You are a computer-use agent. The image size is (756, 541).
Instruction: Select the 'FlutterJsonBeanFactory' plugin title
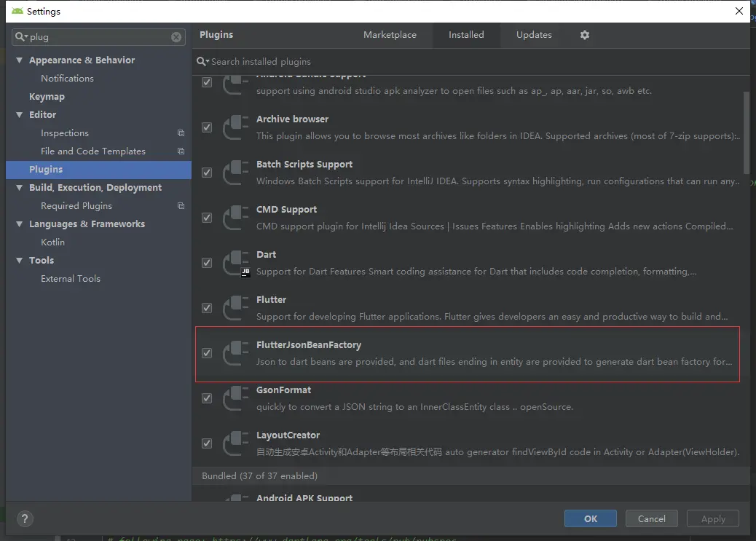pos(309,345)
